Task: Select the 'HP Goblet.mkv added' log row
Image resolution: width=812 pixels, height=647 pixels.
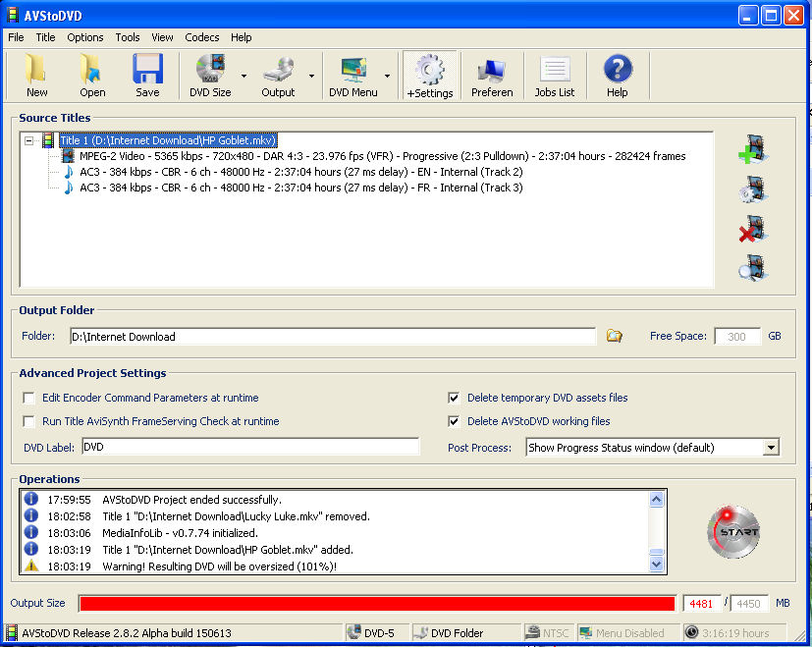Action: (x=335, y=550)
